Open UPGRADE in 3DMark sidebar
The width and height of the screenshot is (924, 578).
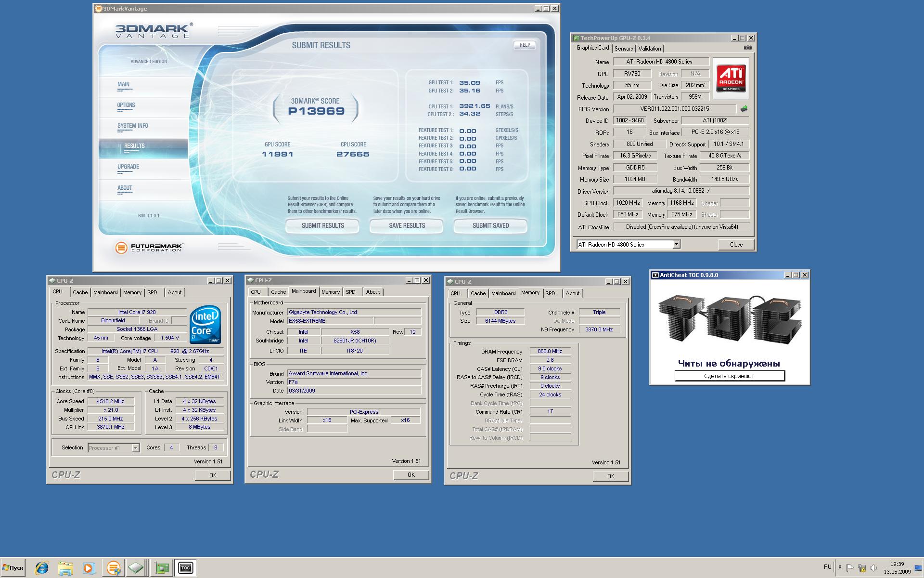point(128,167)
